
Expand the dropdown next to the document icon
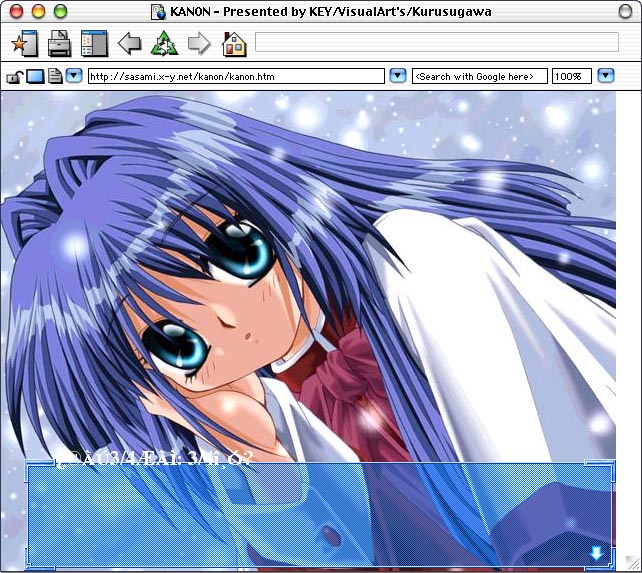pos(74,76)
